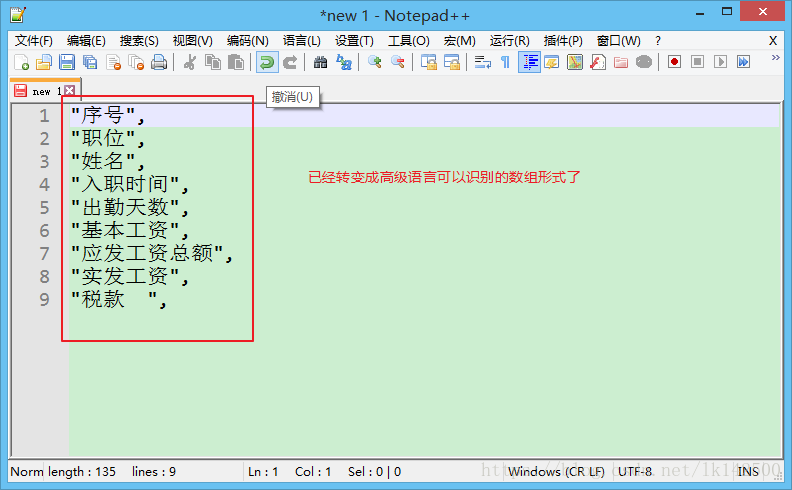Open Find with the binoculars icon
Viewport: 792px width, 490px height.
click(320, 62)
